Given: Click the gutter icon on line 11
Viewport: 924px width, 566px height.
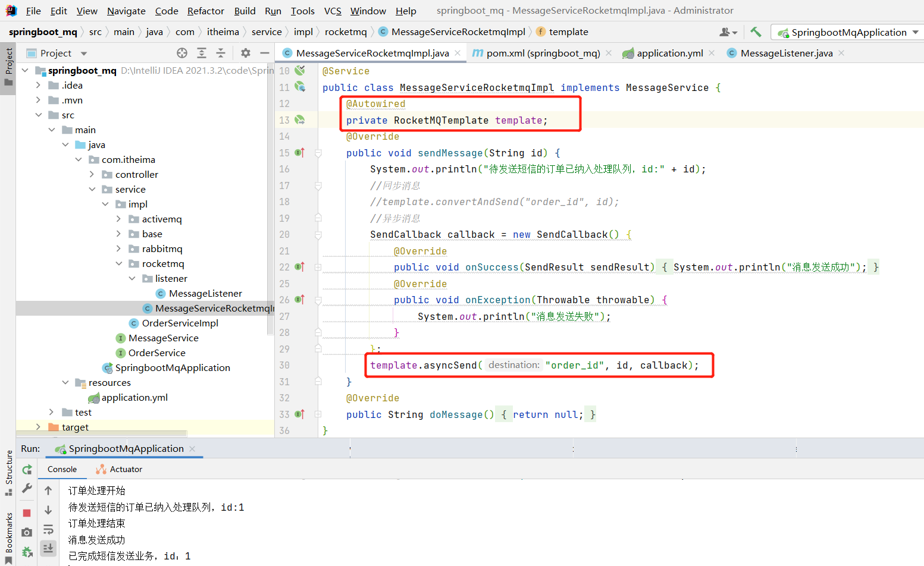Looking at the screenshot, I should 300,87.
